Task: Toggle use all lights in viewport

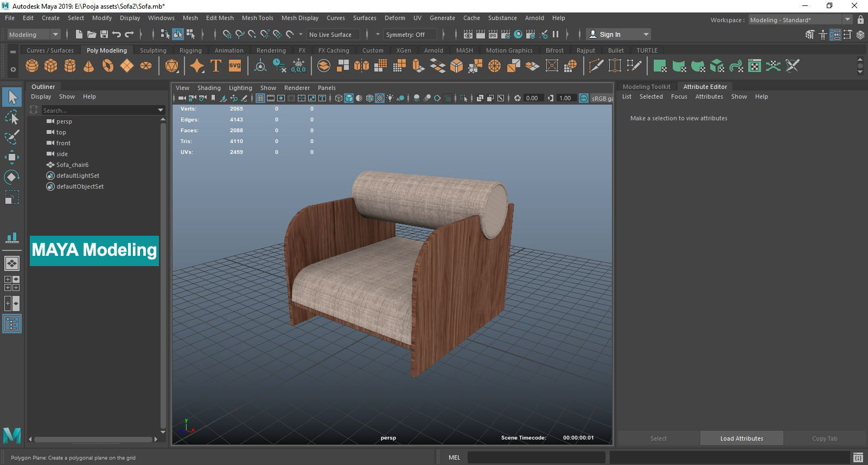Action: point(390,98)
